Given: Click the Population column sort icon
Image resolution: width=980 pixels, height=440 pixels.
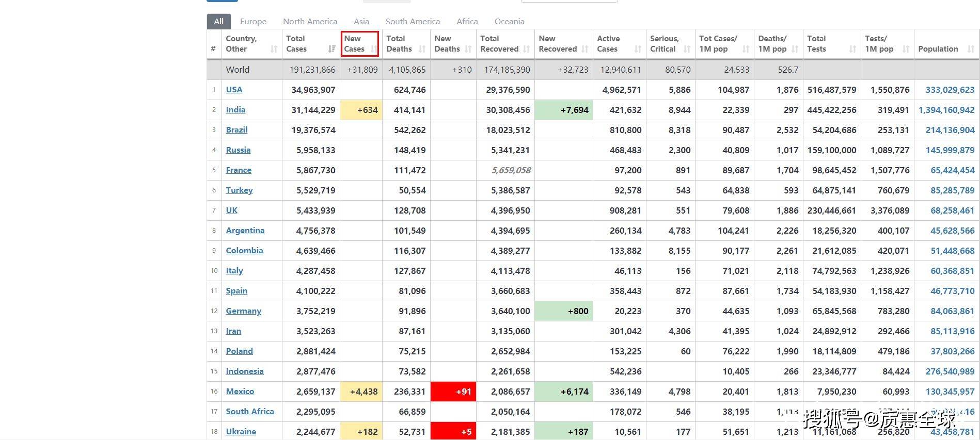Looking at the screenshot, I should click(x=971, y=49).
